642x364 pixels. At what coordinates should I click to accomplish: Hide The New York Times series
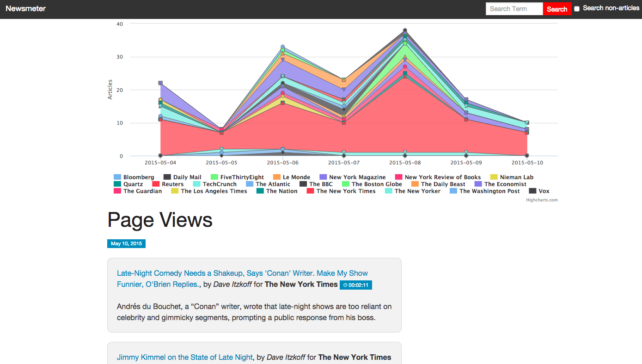341,191
